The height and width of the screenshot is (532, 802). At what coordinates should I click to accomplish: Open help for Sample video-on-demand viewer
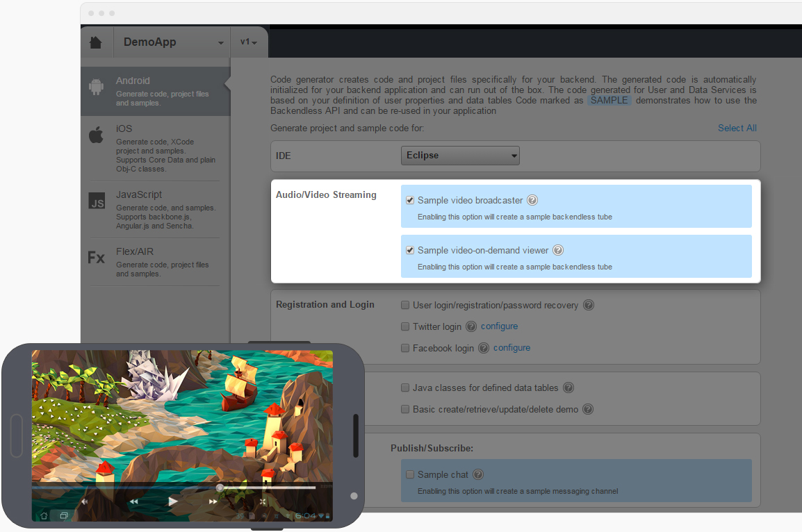pyautogui.click(x=558, y=251)
